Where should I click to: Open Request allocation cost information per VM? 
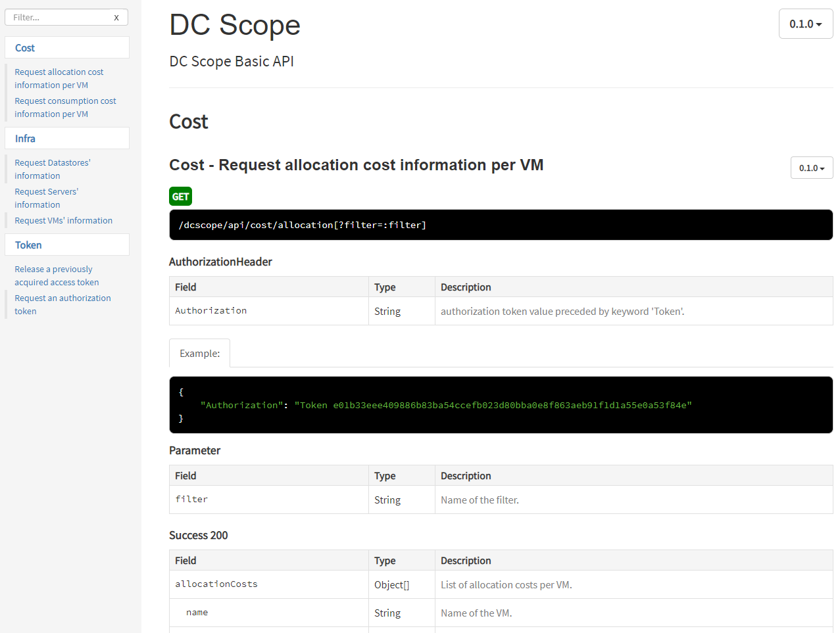59,79
